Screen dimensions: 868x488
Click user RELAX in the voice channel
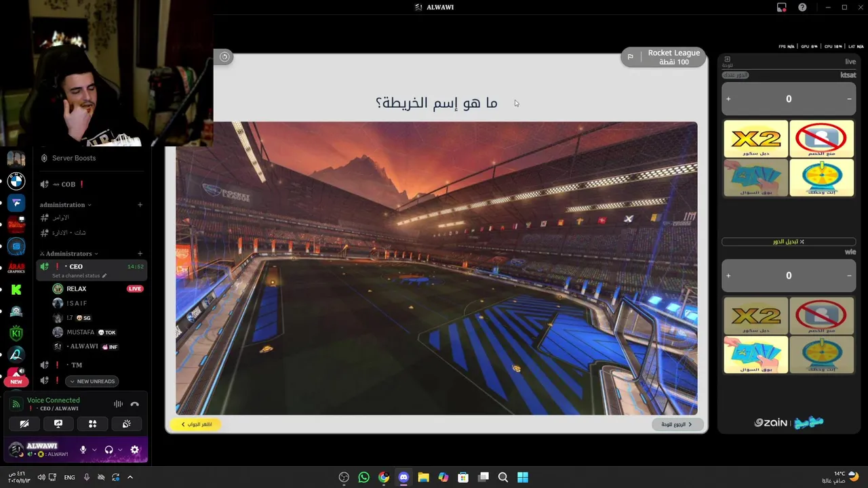pos(77,289)
